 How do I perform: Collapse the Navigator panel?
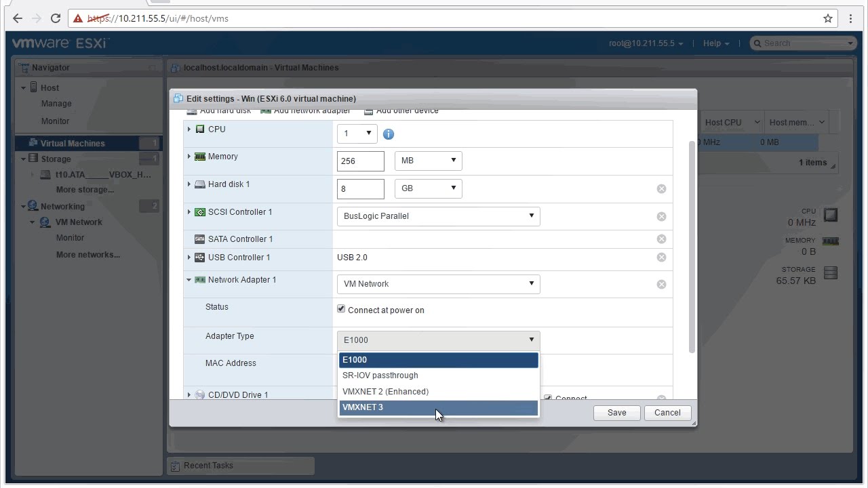click(x=153, y=68)
